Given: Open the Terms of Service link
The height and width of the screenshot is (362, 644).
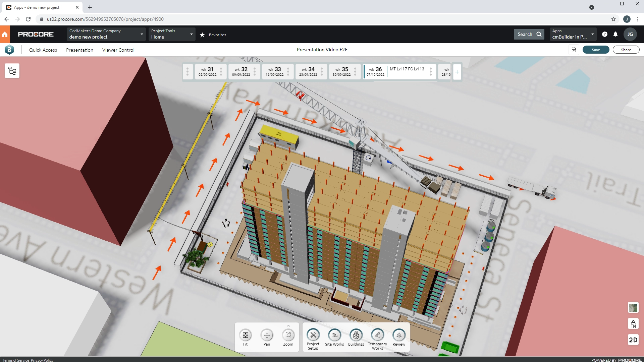Looking at the screenshot, I should (15, 360).
